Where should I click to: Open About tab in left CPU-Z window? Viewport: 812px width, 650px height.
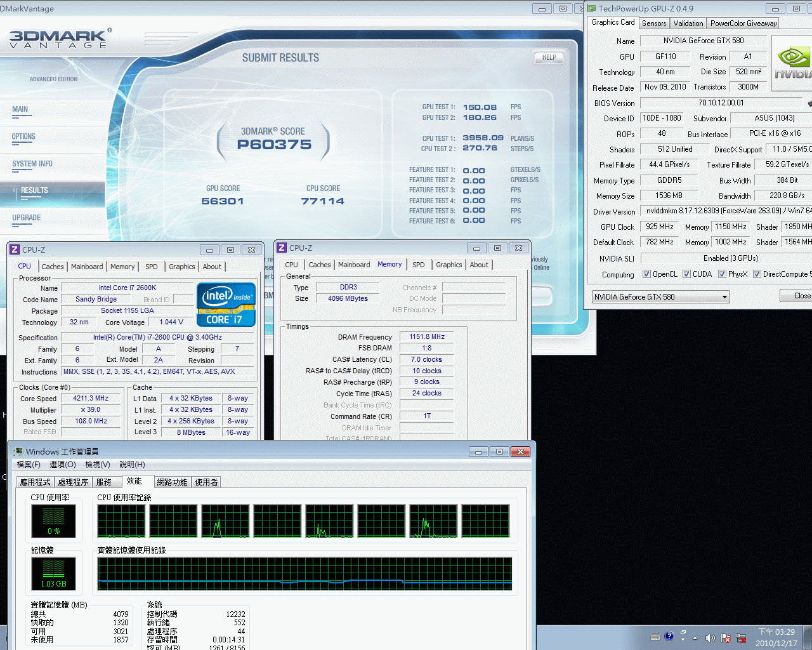(212, 267)
